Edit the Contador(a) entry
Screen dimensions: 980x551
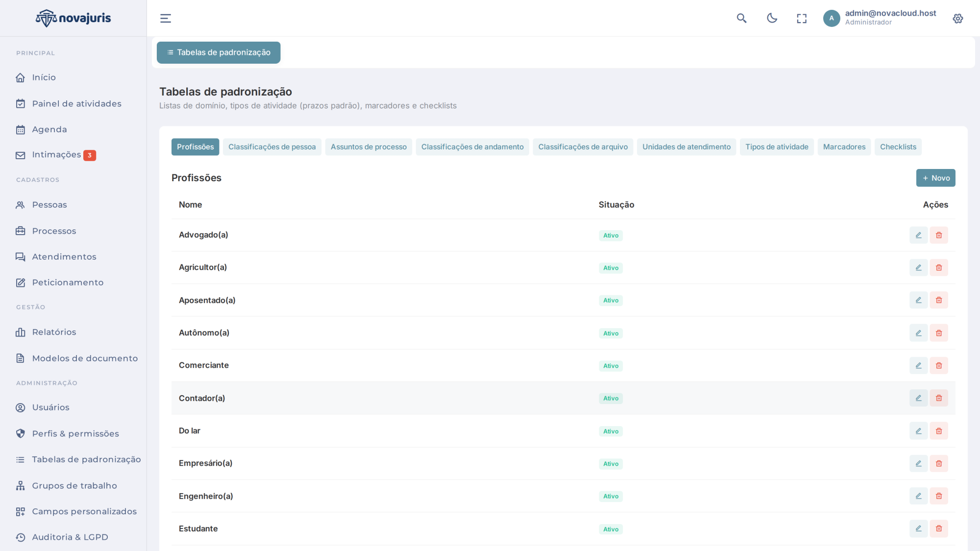919,398
